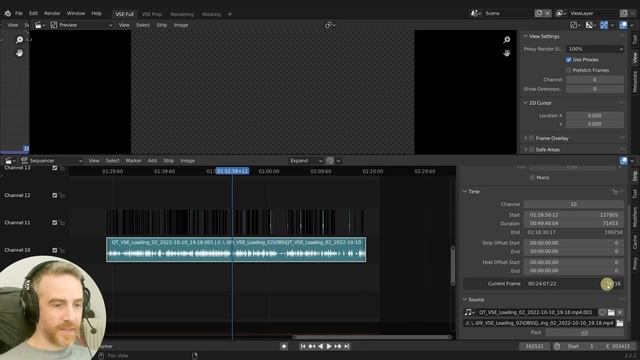Switch to Rendering workspace tab

[x=182, y=14]
